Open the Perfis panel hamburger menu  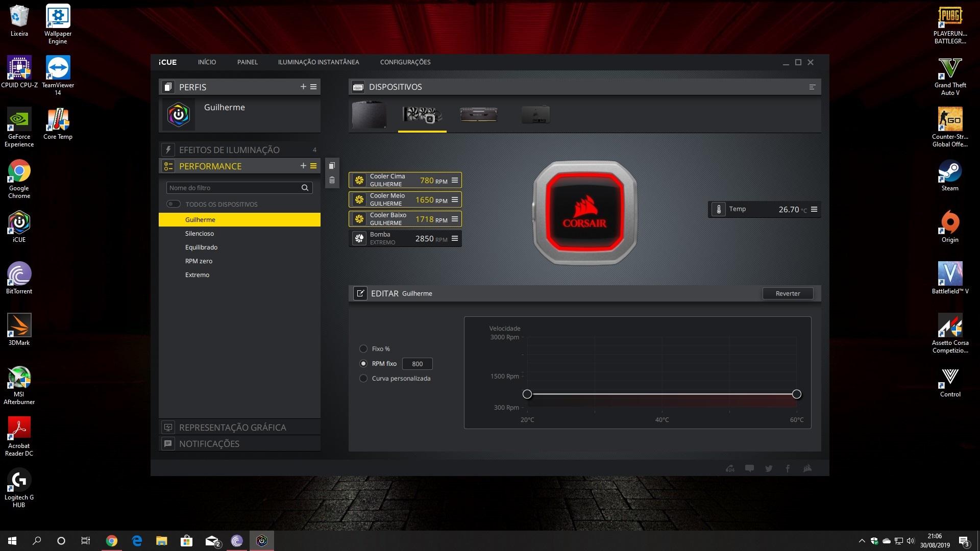point(313,87)
